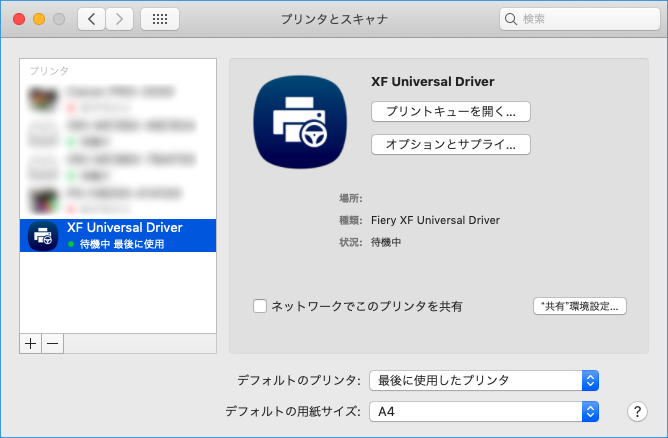Open デフォルトのプリンタ dropdown

click(484, 380)
